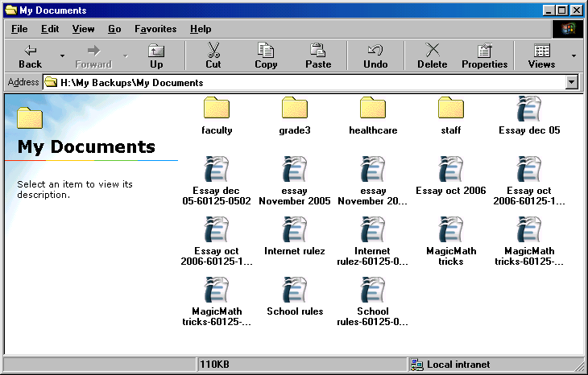Open the address bar dropdown list
588x375 pixels.
(572, 81)
